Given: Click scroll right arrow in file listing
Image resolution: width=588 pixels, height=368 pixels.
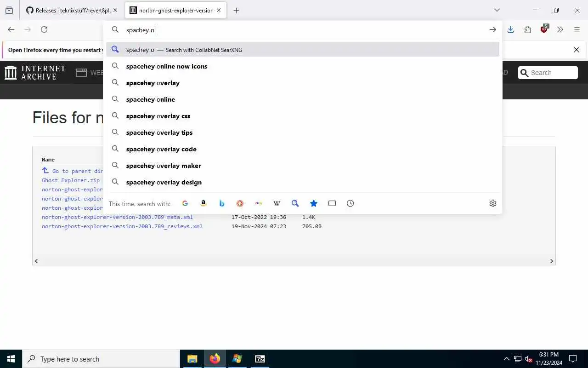Looking at the screenshot, I should [x=552, y=261].
